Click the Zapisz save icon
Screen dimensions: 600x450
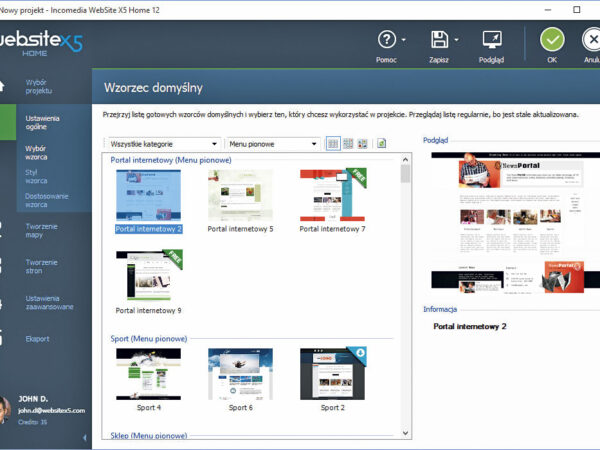click(x=439, y=41)
